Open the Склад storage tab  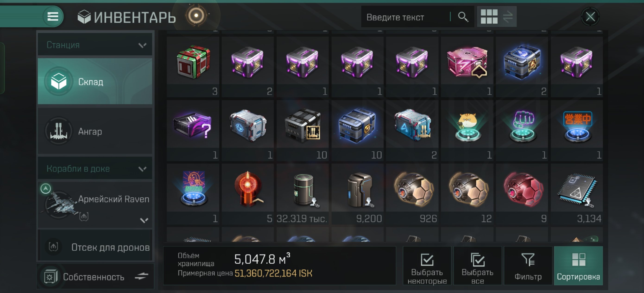point(95,81)
